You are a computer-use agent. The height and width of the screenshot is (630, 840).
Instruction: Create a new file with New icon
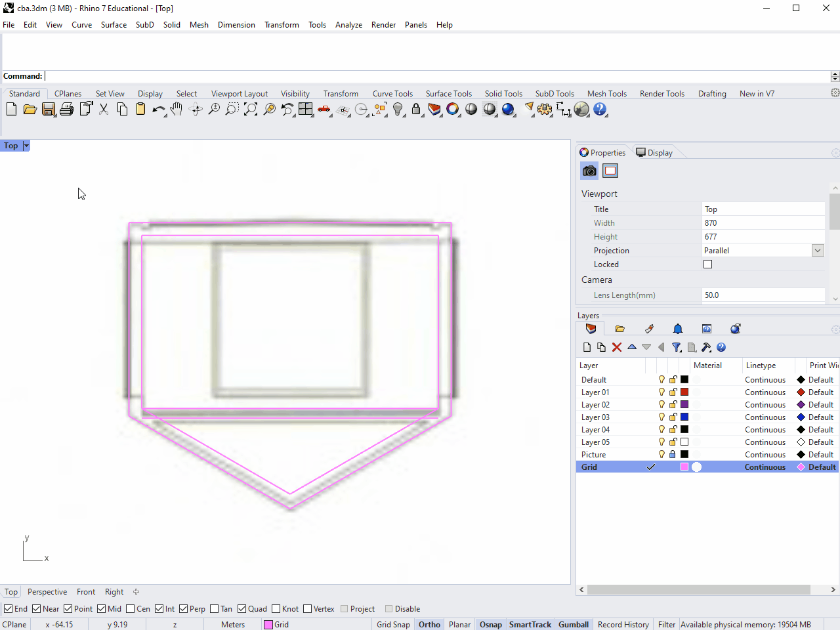(x=11, y=110)
